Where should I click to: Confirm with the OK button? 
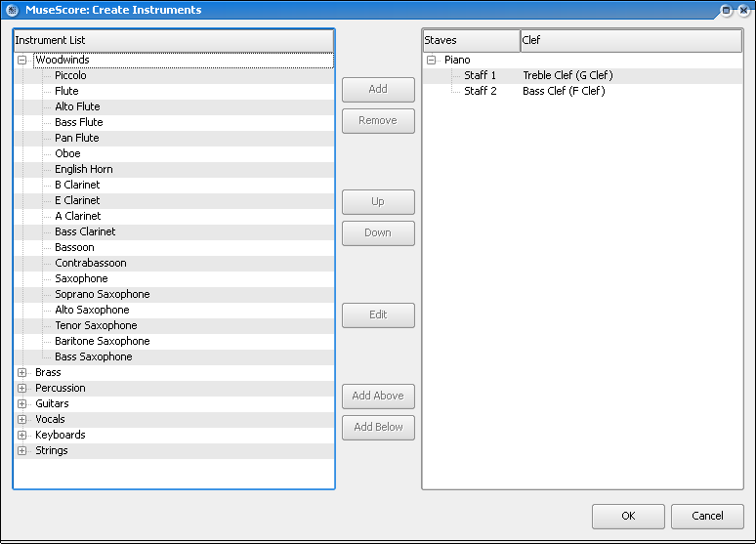click(x=628, y=516)
